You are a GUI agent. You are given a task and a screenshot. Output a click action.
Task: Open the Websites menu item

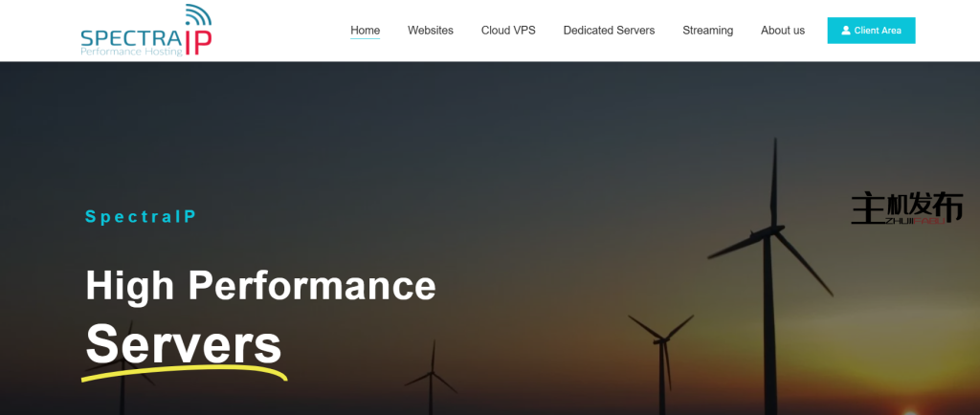click(431, 31)
